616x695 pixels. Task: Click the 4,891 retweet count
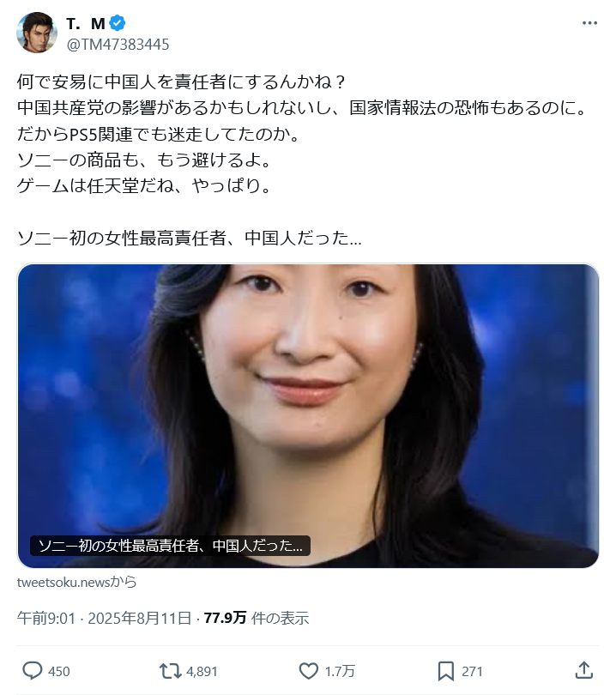pos(202,671)
